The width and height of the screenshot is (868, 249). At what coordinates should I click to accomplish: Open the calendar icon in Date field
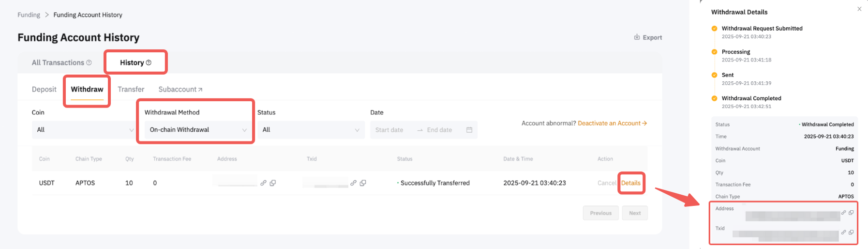(x=469, y=130)
